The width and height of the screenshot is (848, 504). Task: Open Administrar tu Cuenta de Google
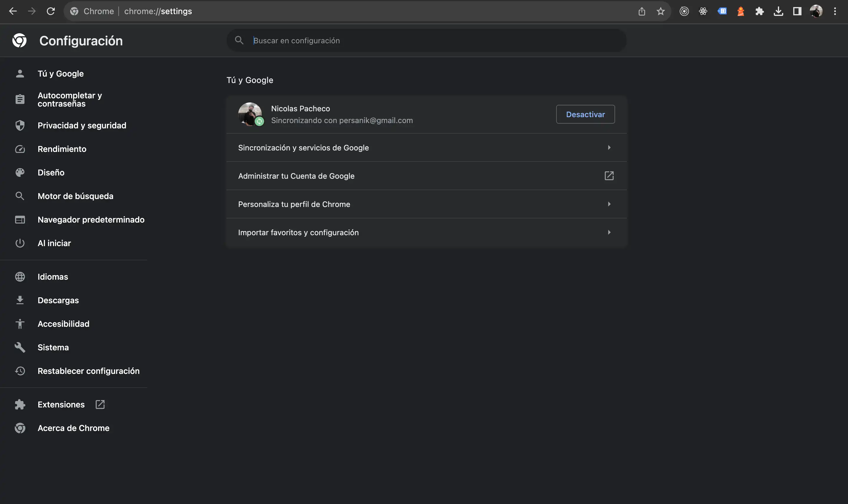[x=426, y=176]
